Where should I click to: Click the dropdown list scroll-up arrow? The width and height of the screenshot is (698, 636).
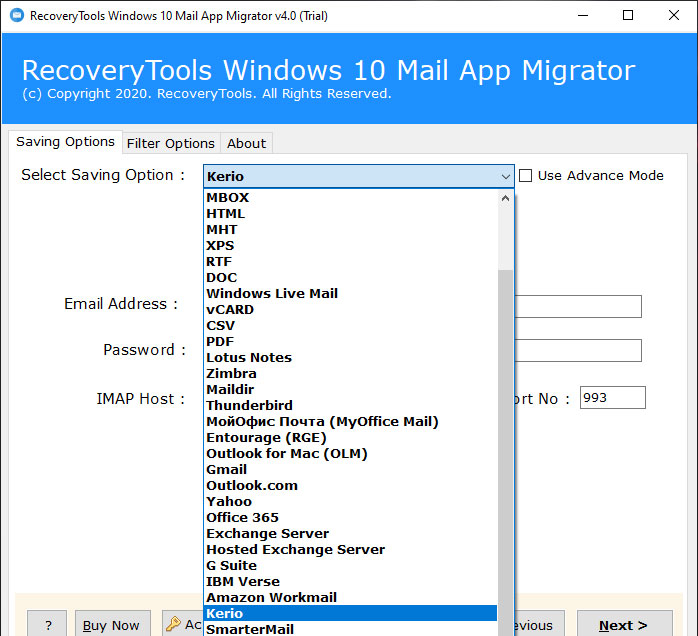coord(505,198)
